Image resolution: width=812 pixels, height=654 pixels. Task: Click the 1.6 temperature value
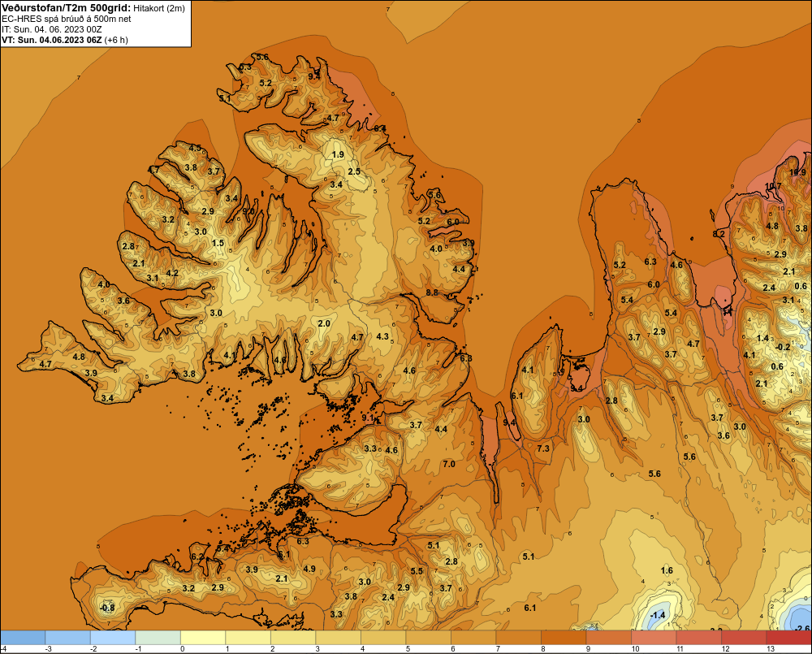(x=667, y=570)
